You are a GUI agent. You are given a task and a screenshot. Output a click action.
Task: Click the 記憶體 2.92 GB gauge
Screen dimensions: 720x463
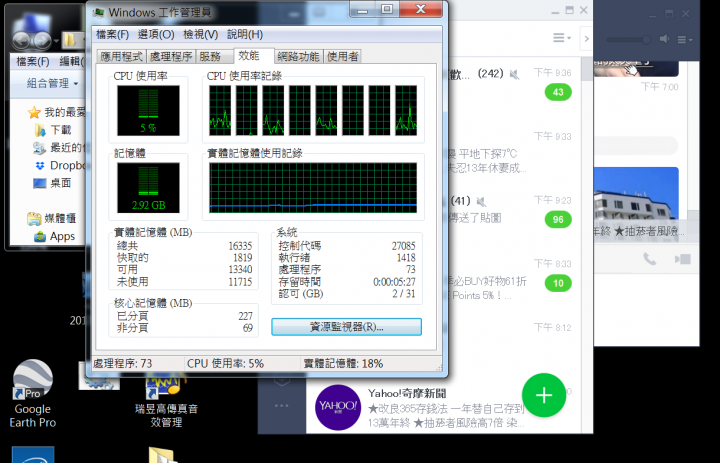pos(148,187)
